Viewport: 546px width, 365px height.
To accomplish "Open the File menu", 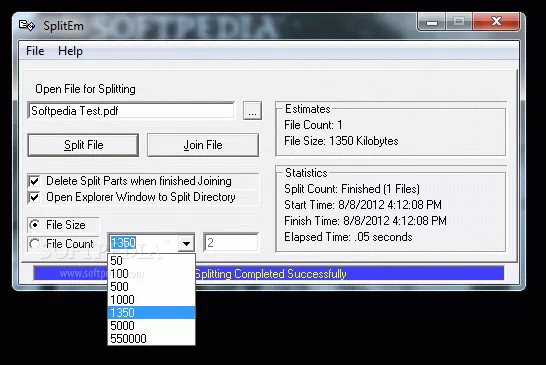I will [x=35, y=51].
